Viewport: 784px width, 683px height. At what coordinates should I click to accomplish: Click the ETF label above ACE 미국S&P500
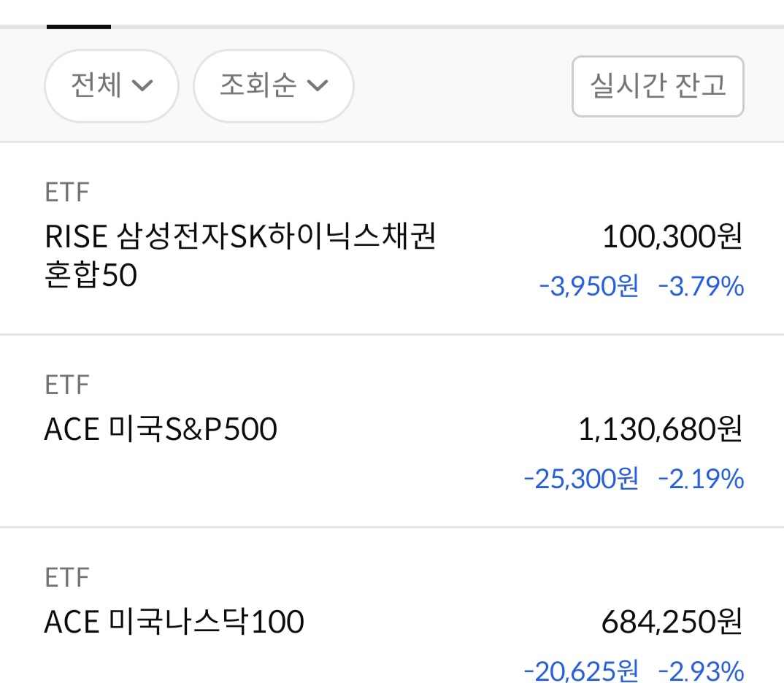(x=66, y=385)
